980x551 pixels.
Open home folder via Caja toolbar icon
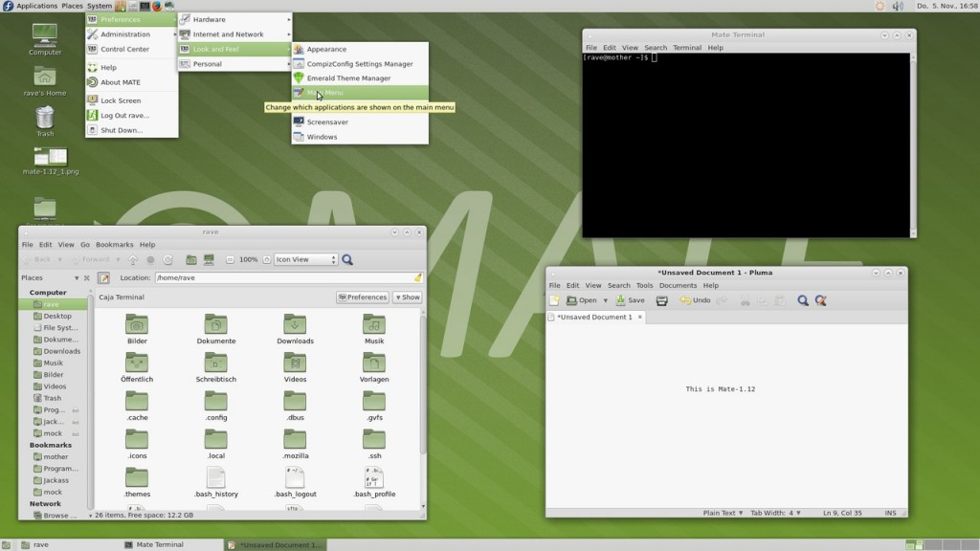click(x=190, y=259)
